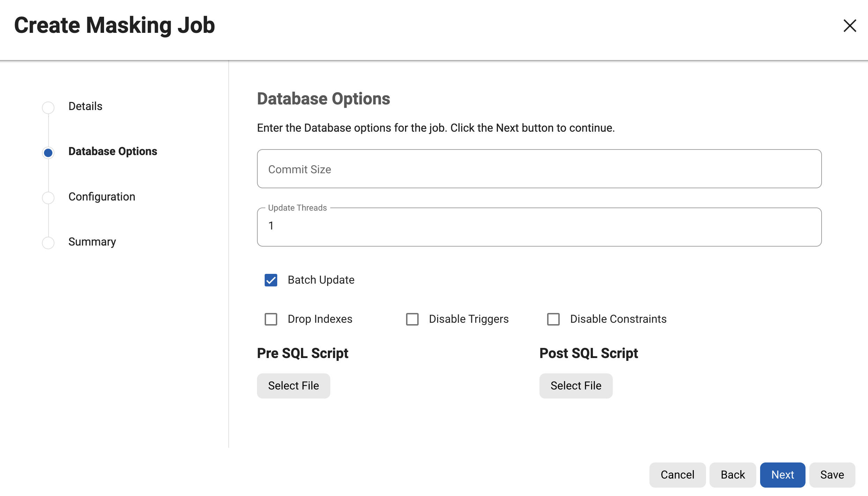Click the Details step circle indicator
Image resolution: width=868 pixels, height=496 pixels.
pyautogui.click(x=48, y=107)
